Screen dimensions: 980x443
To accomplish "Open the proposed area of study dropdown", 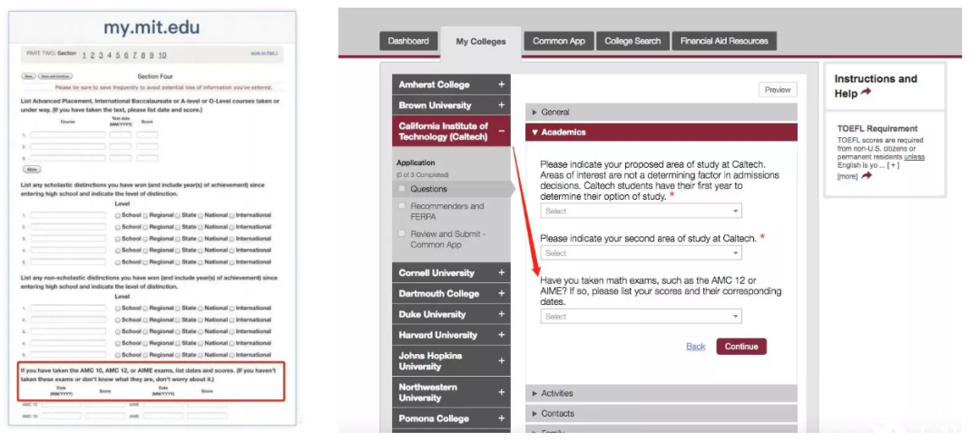I will point(642,211).
